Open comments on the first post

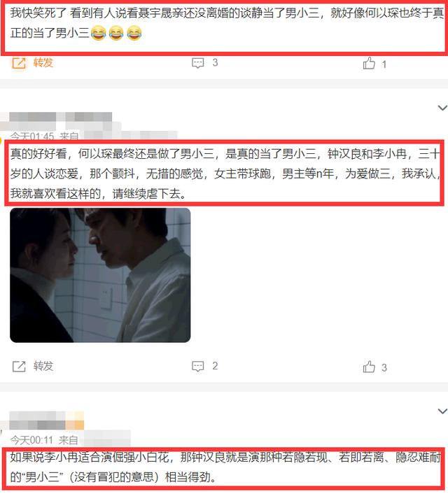[x=198, y=63]
